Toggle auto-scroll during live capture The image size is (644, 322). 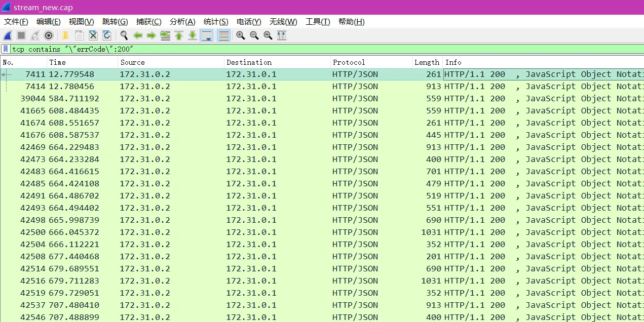[206, 35]
